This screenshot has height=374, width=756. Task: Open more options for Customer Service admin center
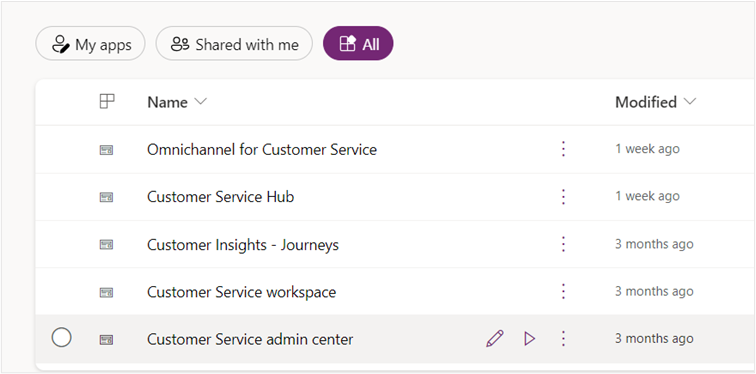(563, 339)
